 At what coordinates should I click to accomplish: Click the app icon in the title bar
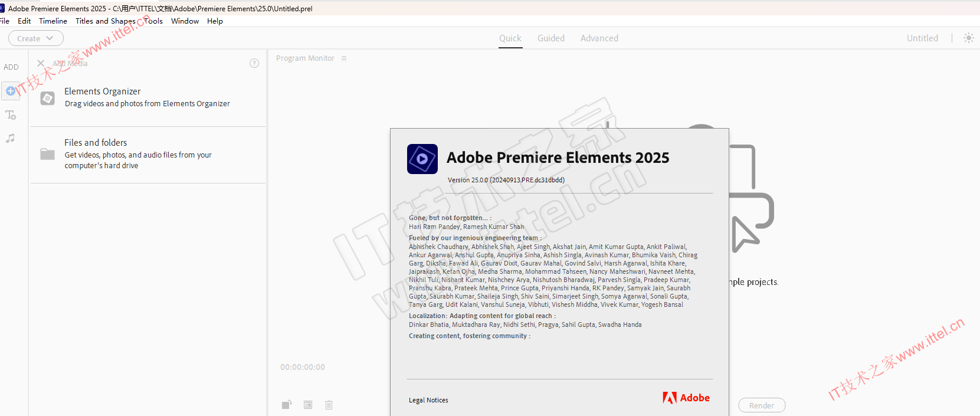[2, 8]
